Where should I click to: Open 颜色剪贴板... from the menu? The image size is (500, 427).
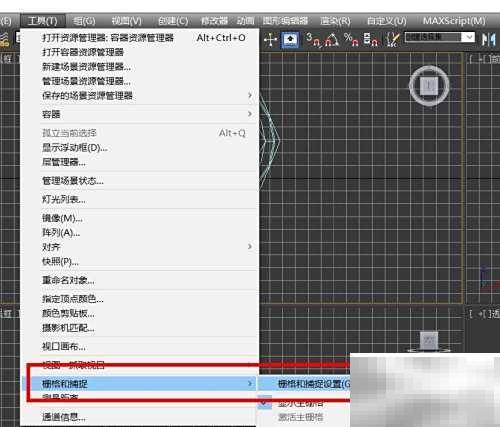point(140,313)
